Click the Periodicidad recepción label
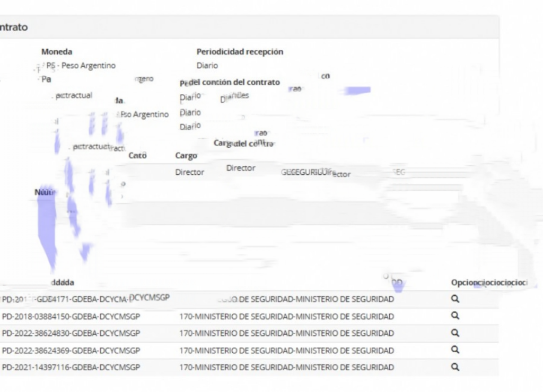 pos(240,52)
